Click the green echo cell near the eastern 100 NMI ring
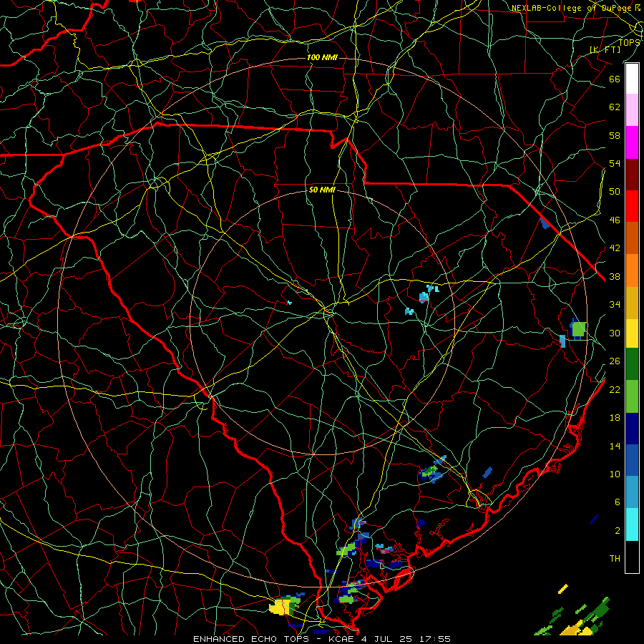Viewport: 644px width, 644px height. click(x=579, y=328)
